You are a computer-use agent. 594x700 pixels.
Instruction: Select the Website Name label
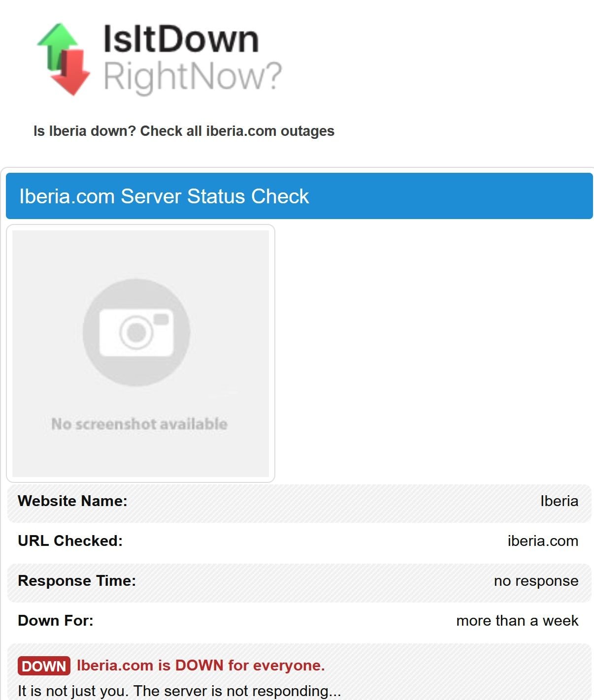click(x=72, y=501)
